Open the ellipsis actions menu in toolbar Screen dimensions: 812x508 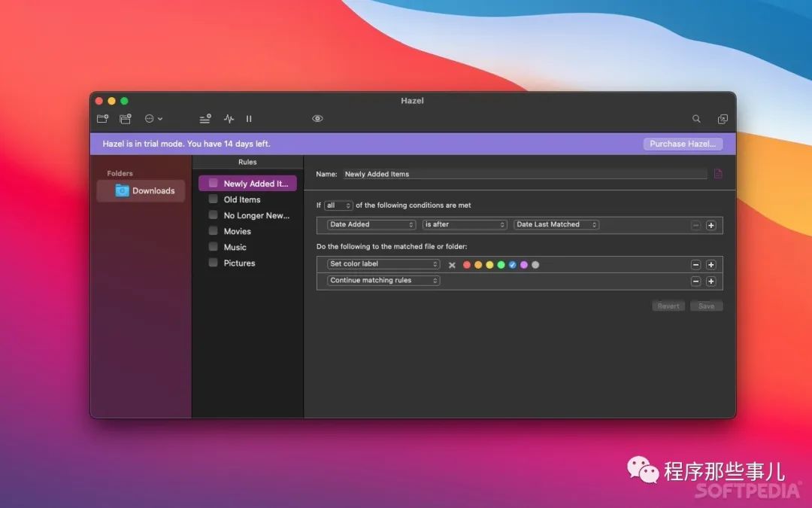pos(153,119)
